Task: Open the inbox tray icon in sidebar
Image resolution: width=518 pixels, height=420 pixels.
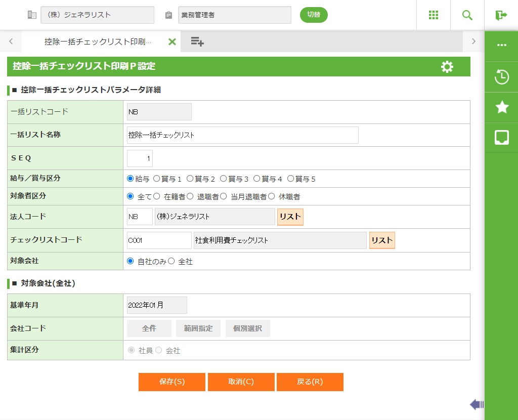Action: (x=501, y=137)
